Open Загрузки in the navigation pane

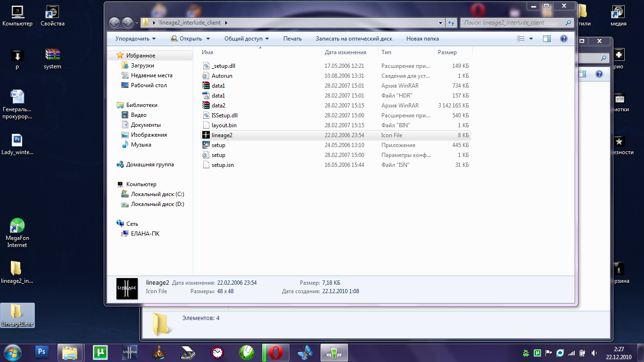142,66
